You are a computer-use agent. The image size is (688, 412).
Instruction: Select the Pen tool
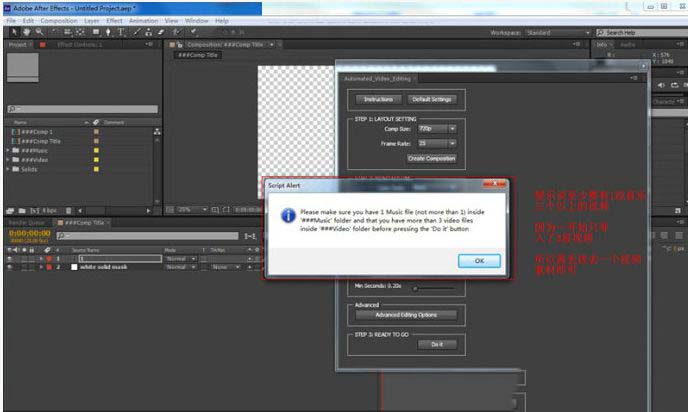[x=108, y=32]
